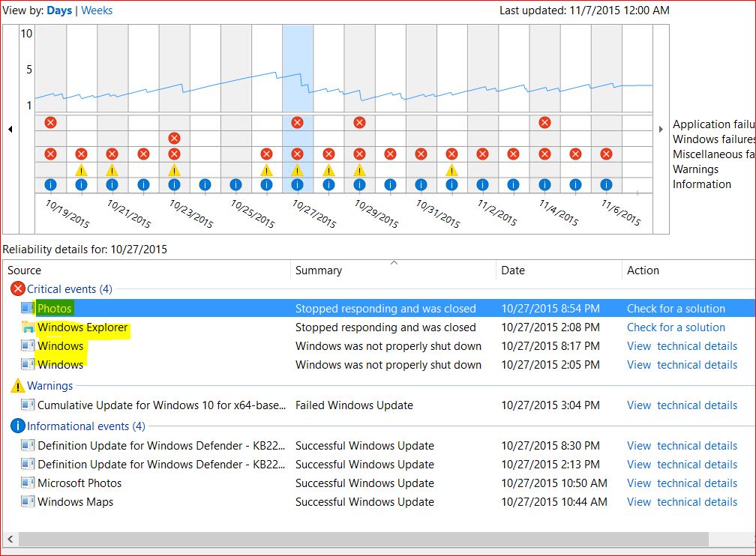Click the warning triangle on the 10/21 column

112,170
